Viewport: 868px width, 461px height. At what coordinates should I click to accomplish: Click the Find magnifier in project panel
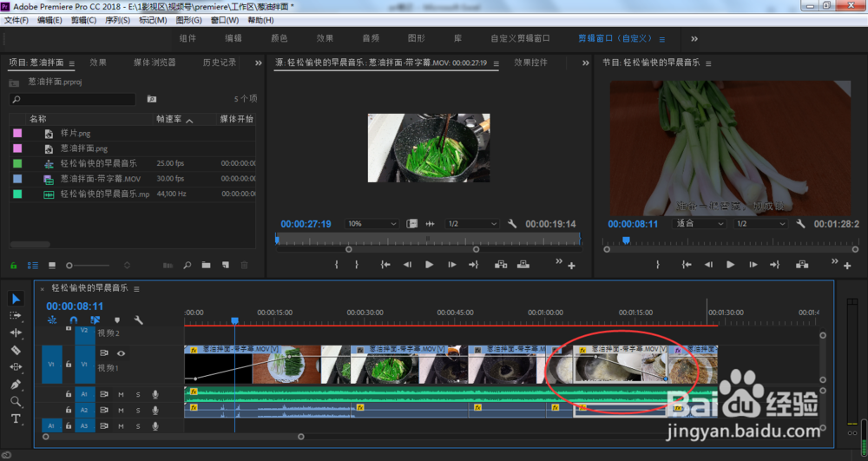[187, 266]
